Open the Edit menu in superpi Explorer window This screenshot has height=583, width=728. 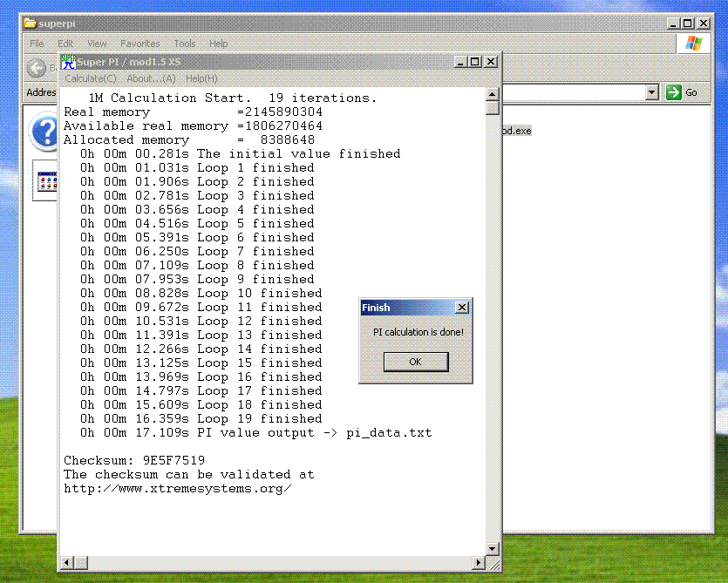[65, 44]
